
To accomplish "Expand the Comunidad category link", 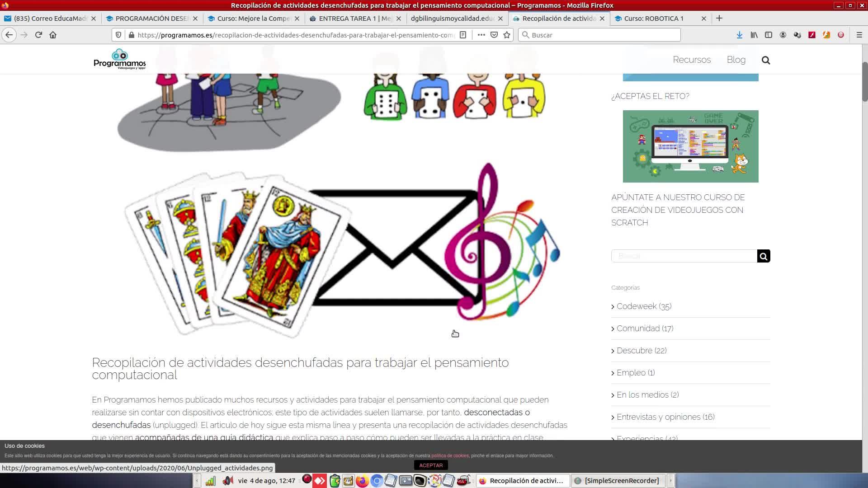I will 638,328.
